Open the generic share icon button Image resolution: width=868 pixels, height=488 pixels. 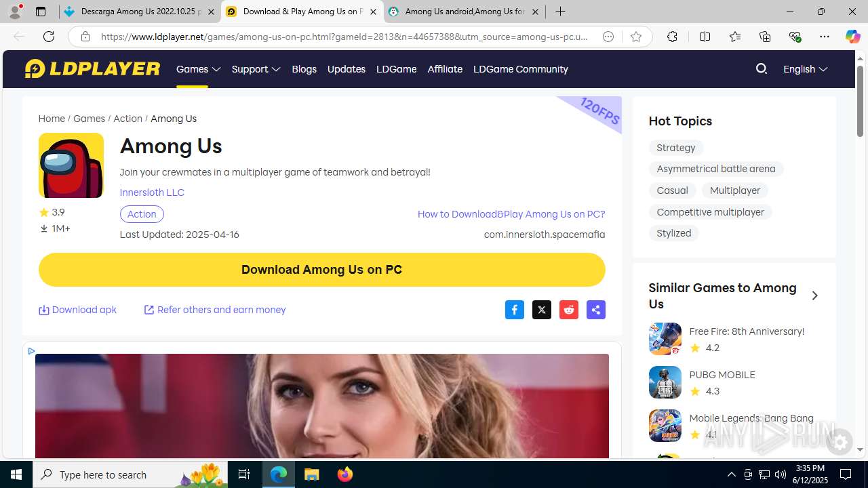[x=596, y=310]
